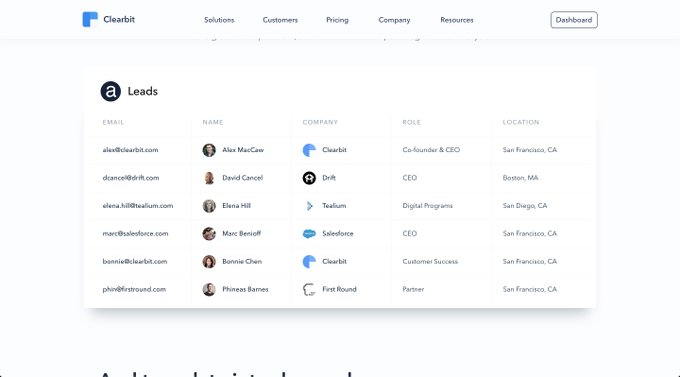
Task: Open the Solutions menu
Action: [219, 20]
